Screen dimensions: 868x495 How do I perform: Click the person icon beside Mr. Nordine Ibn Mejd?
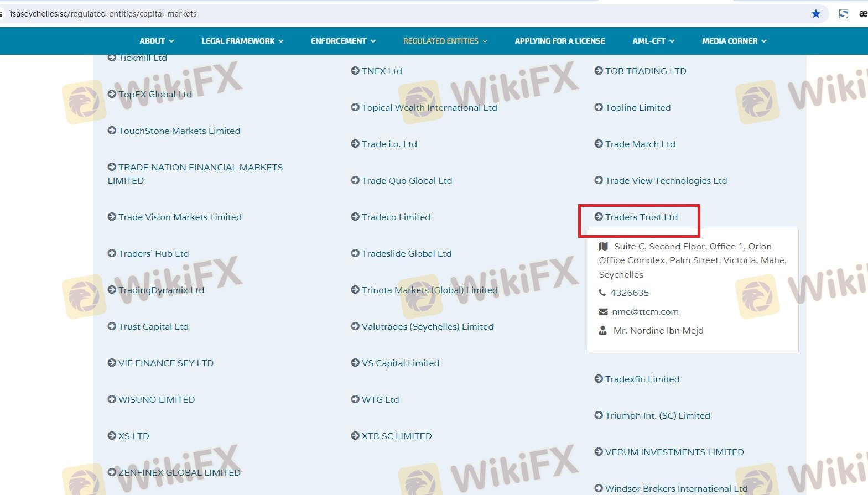[603, 330]
